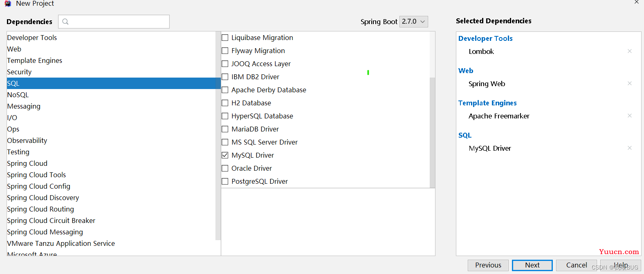Select Spring Cloud Routing category
The width and height of the screenshot is (644, 274).
pos(111,209)
